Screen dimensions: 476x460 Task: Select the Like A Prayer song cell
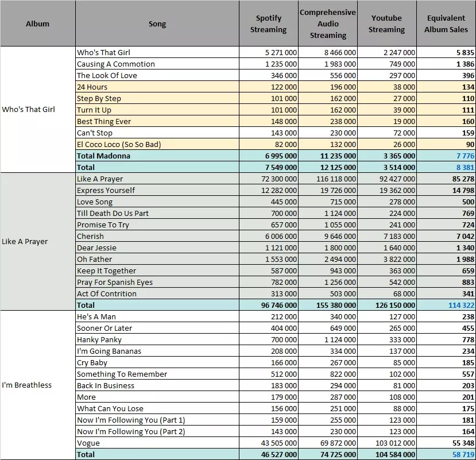(x=157, y=179)
